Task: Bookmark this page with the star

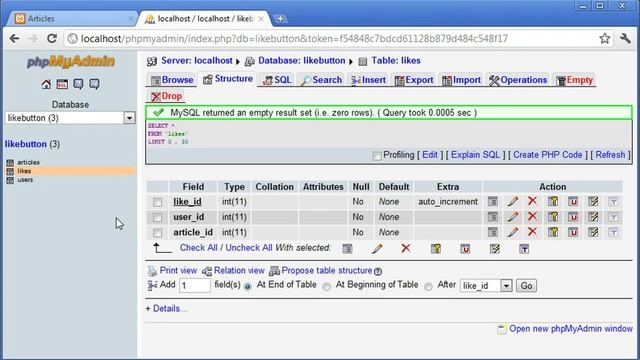Action: click(604, 39)
